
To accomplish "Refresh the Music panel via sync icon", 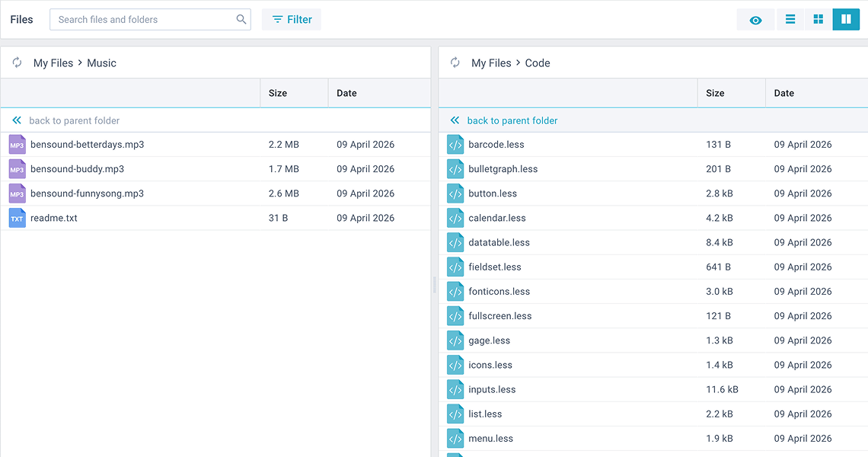I will coord(17,63).
